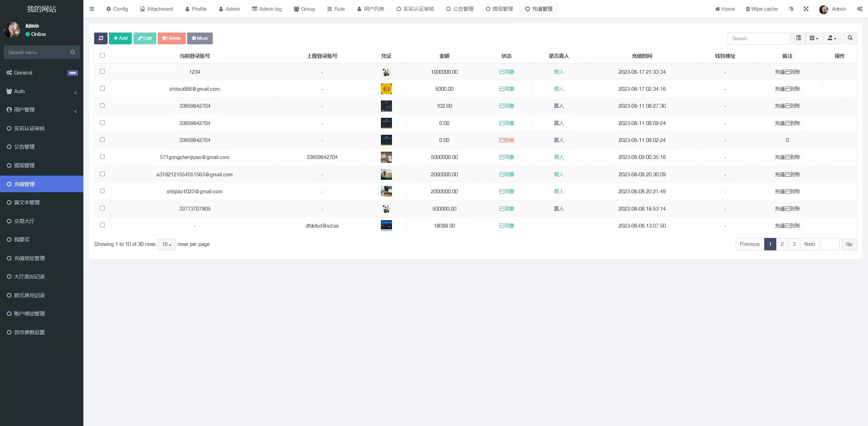Image resolution: width=868 pixels, height=426 pixels.
Task: Select the checkbox for 33773707909 row
Action: pos(102,208)
